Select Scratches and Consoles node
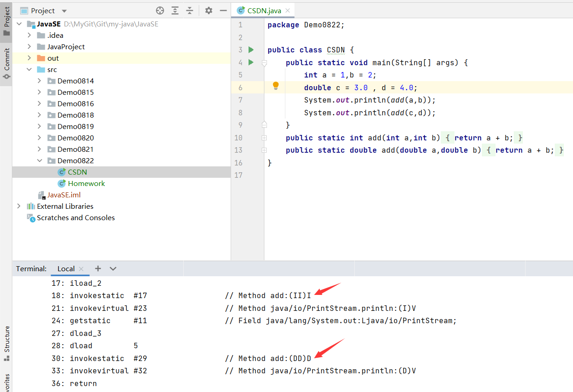573x392 pixels. click(x=76, y=218)
